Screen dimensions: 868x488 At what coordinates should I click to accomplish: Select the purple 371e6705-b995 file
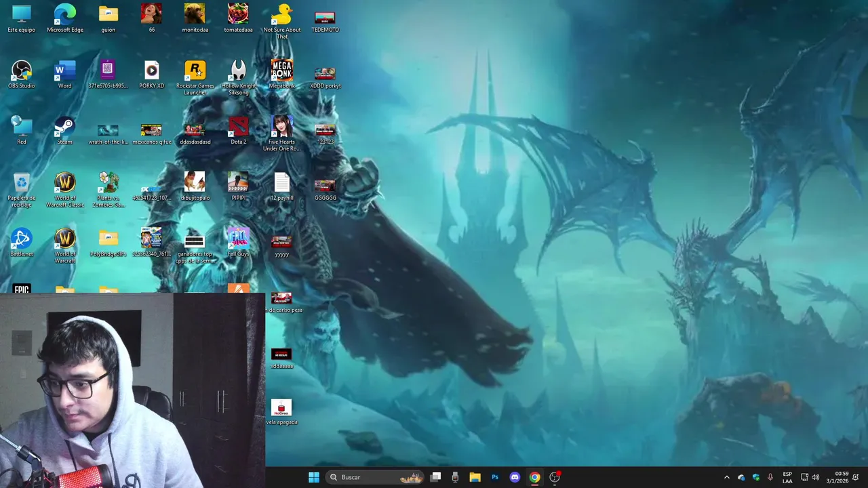click(x=108, y=75)
